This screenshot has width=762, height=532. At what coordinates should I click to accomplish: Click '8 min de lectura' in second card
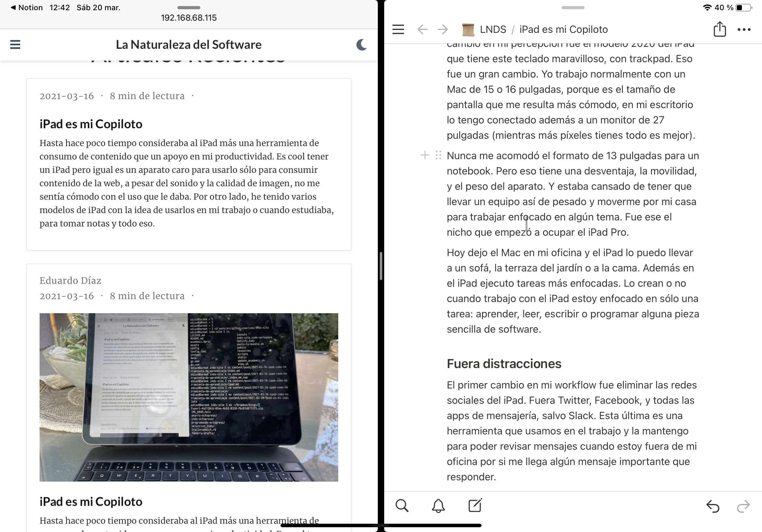147,296
